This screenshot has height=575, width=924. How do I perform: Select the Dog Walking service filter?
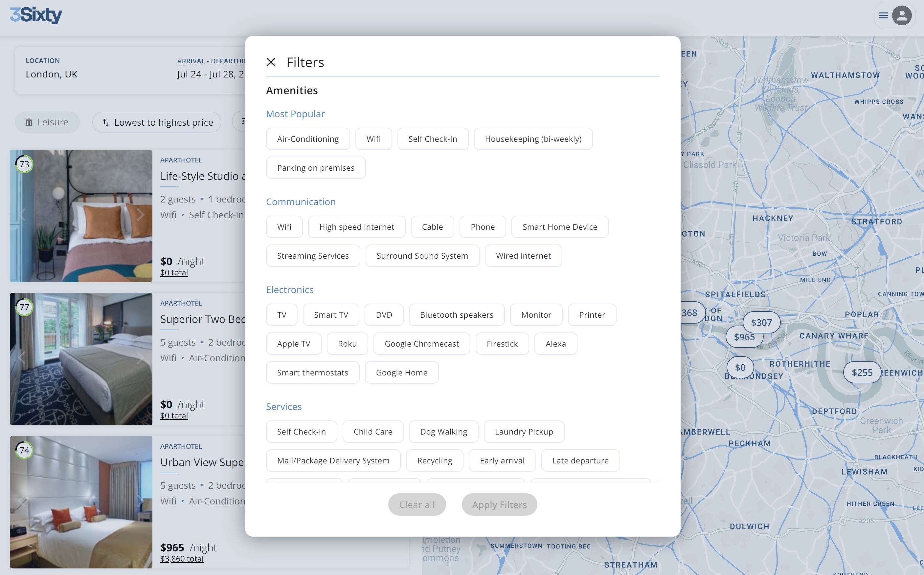[443, 432]
